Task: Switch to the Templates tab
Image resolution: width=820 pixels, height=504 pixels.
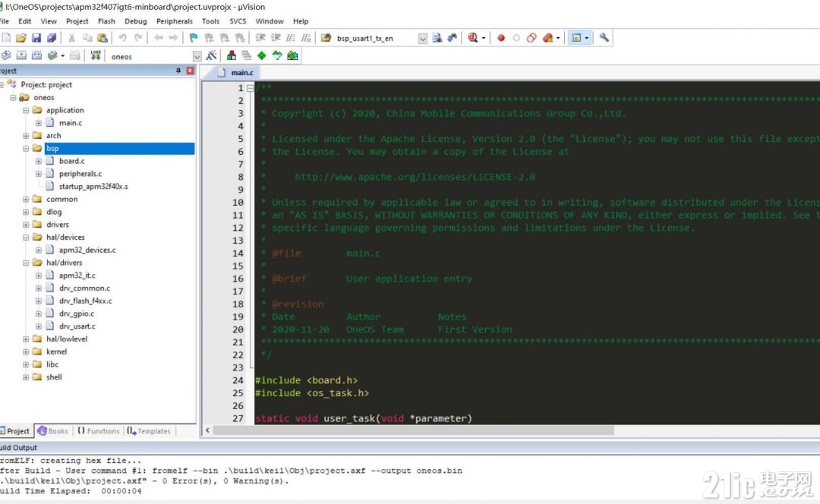Action: pos(149,431)
